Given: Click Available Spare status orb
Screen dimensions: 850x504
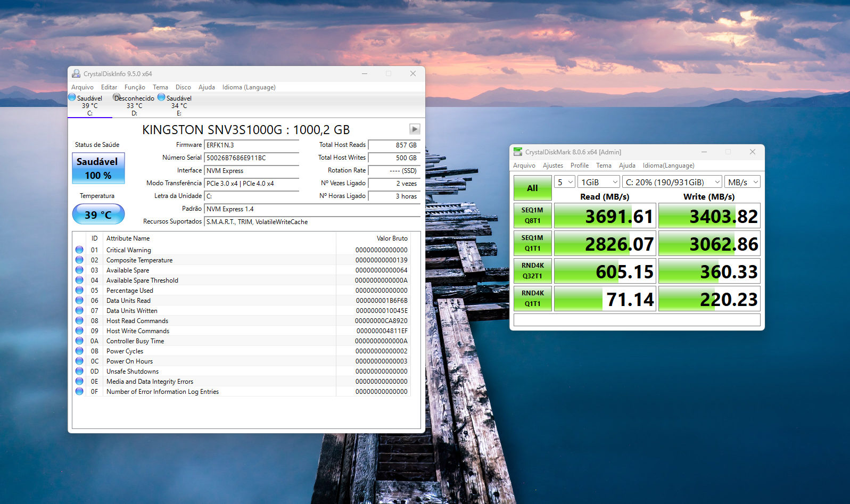Looking at the screenshot, I should (79, 270).
